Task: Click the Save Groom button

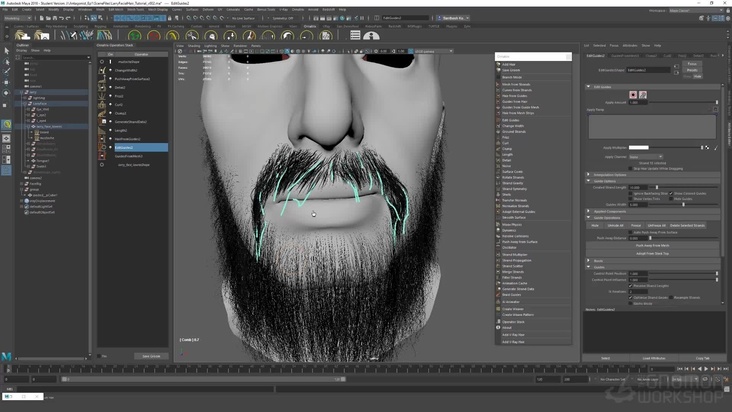Action: (151, 355)
